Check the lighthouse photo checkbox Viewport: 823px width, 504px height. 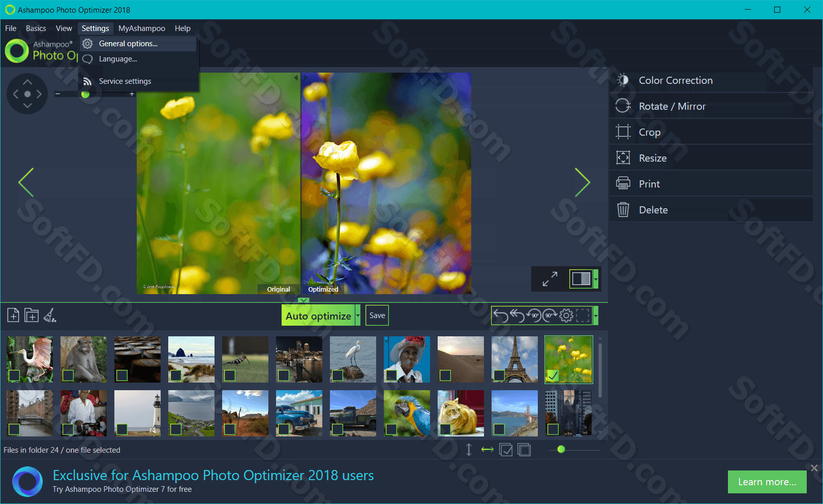(x=122, y=429)
